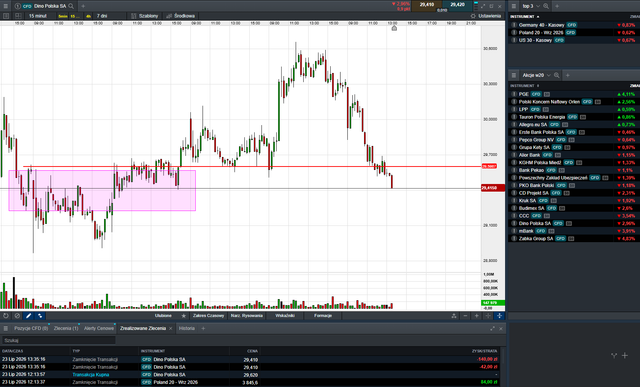Open the 7 dni range selector
Image resolution: width=640 pixels, height=387 pixels.
(102, 16)
